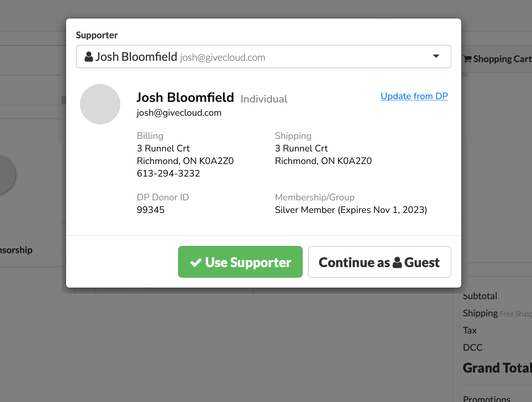This screenshot has height=402, width=532.
Task: Click the Josh Bloomfield name heading
Action: coord(185,98)
